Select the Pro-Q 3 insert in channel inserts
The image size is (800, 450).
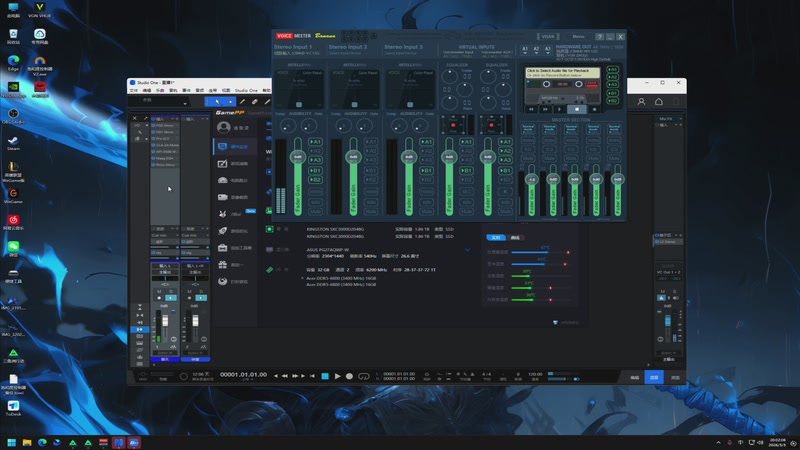pyautogui.click(x=164, y=138)
